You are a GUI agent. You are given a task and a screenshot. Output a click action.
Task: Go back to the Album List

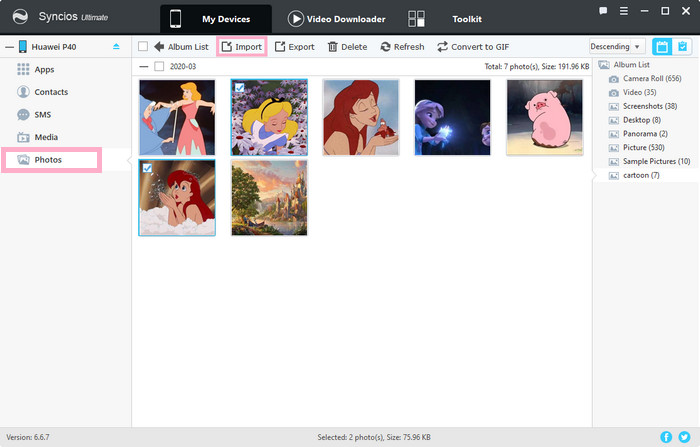tap(181, 46)
